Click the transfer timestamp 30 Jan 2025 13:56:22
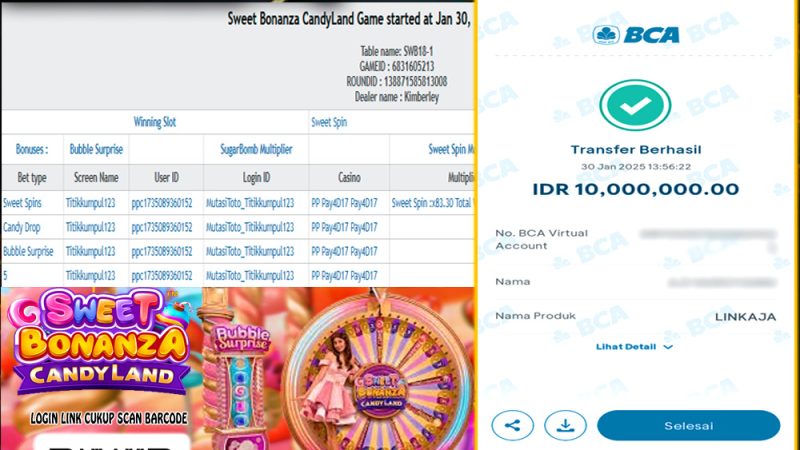800x450 pixels. pyautogui.click(x=636, y=167)
